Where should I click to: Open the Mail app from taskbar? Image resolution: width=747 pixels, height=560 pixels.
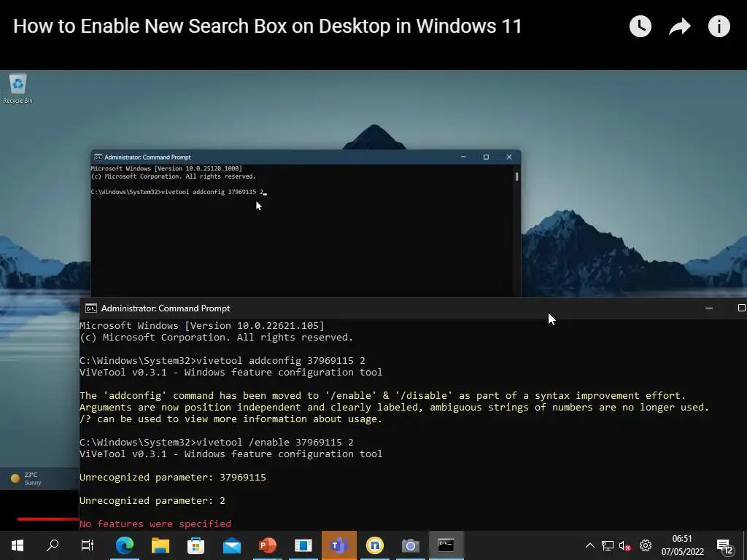pyautogui.click(x=232, y=545)
